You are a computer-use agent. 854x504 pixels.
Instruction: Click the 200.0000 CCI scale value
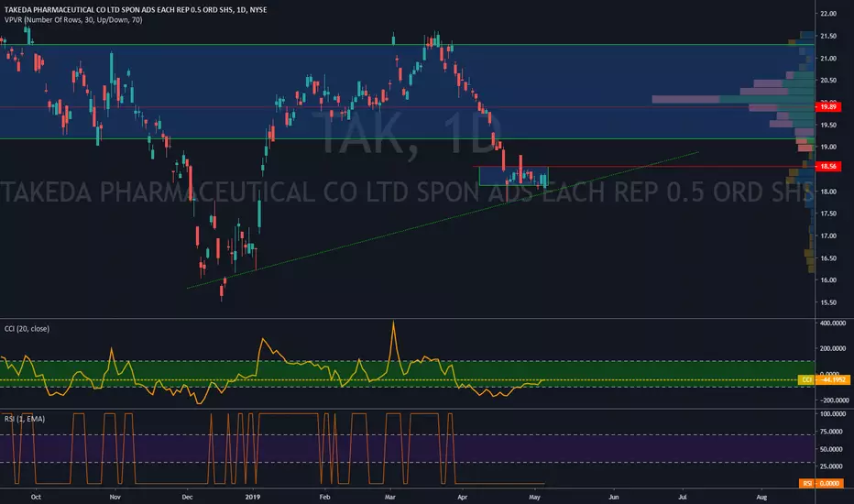[x=833, y=348]
